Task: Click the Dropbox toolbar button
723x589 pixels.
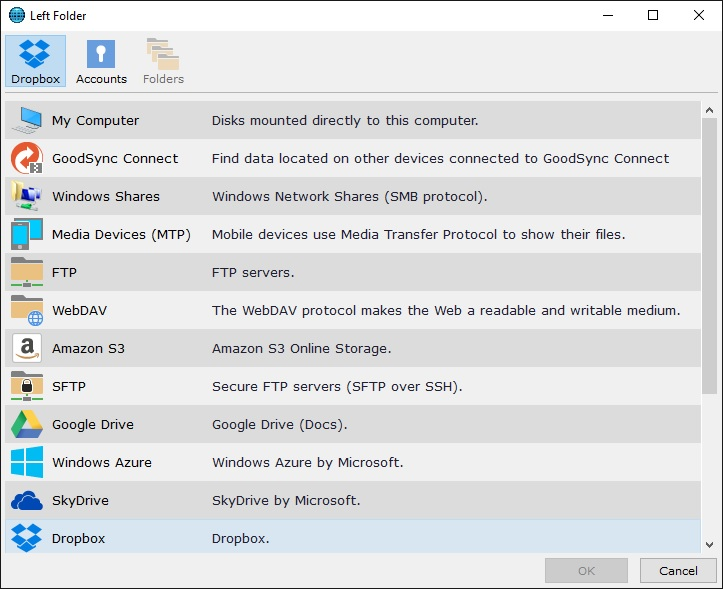Action: (x=36, y=61)
